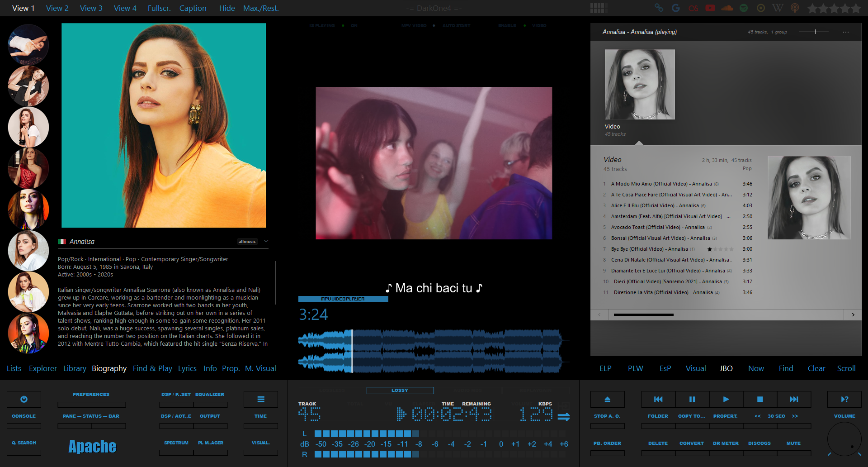
Task: Switch to the ELP playlist tab
Action: (605, 368)
